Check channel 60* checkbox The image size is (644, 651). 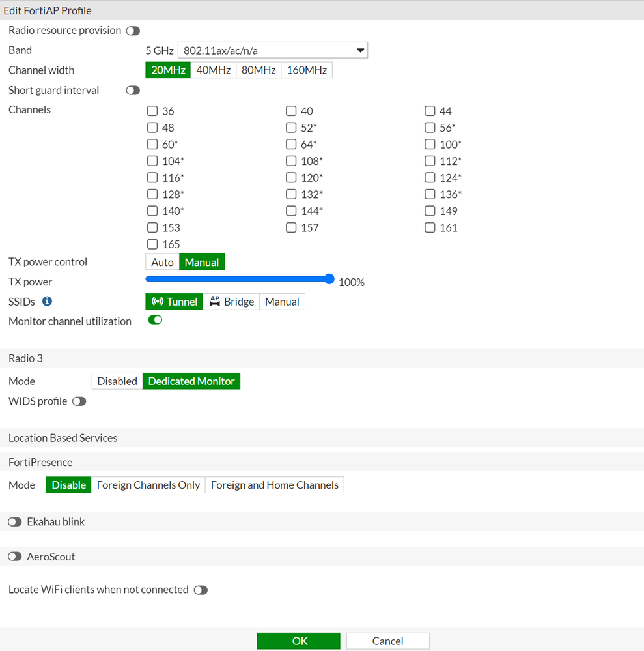[152, 144]
